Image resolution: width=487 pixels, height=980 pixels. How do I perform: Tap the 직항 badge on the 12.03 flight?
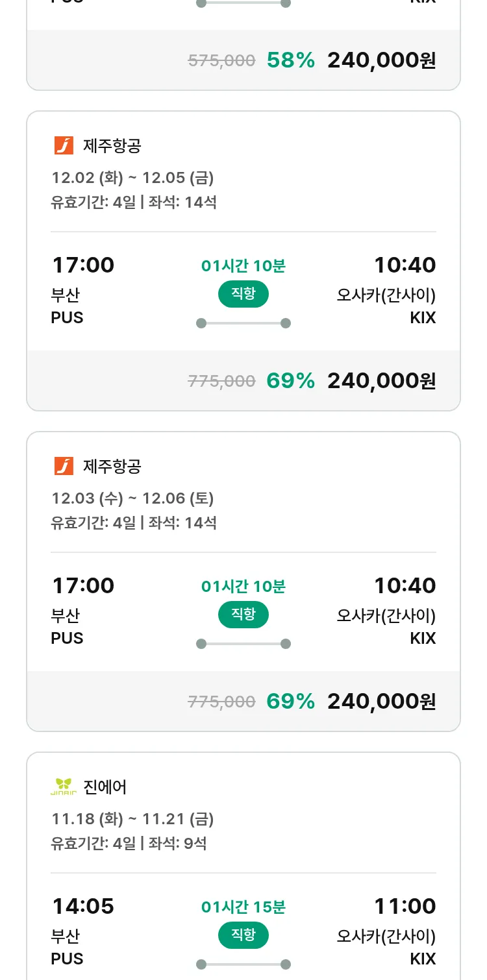(x=243, y=615)
